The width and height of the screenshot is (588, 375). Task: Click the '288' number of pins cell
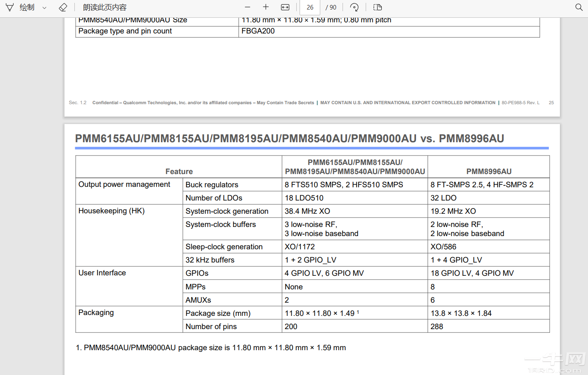tap(437, 327)
